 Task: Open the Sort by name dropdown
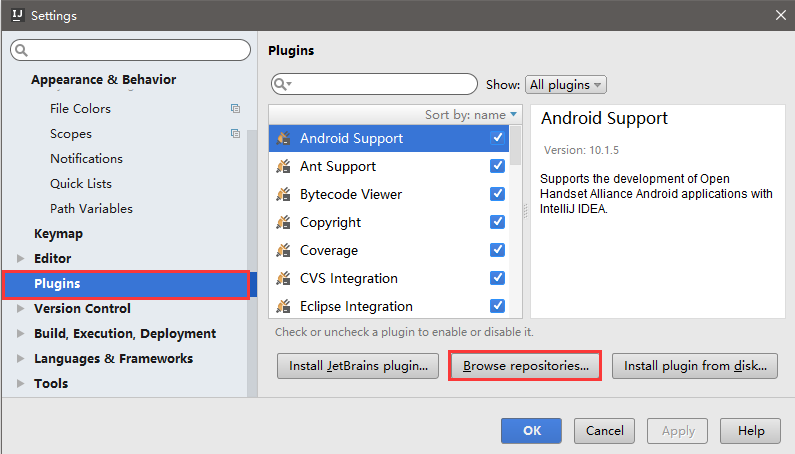(x=471, y=115)
